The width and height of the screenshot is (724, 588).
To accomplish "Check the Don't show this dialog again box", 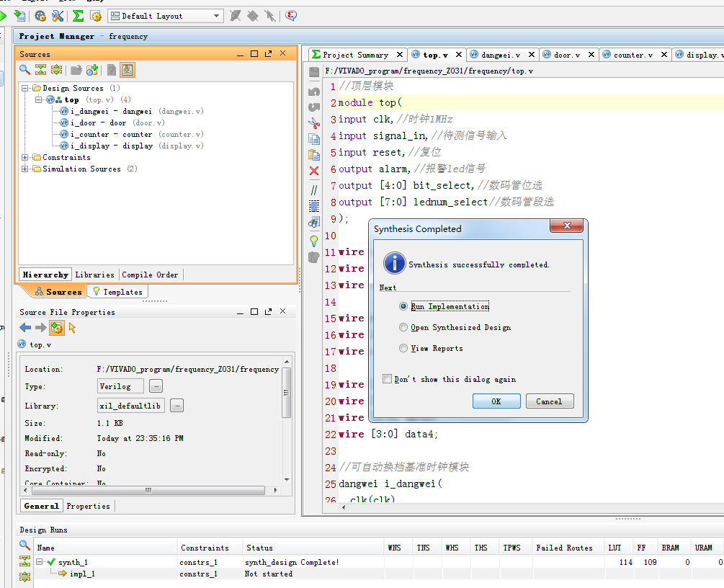I will (x=388, y=379).
